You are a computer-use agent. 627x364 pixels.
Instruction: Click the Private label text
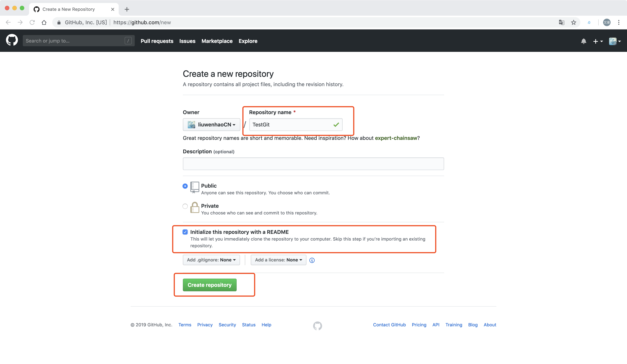click(x=210, y=206)
